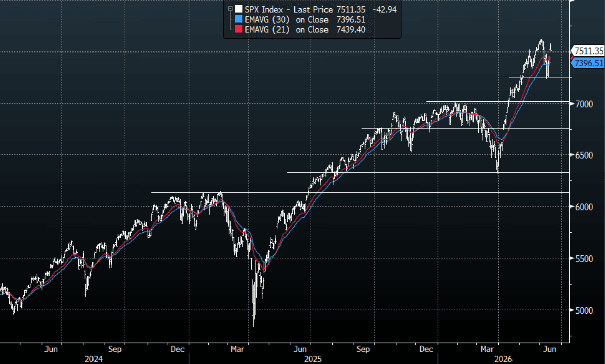
Task: Click the white SPX Index color swatch
Action: click(239, 9)
